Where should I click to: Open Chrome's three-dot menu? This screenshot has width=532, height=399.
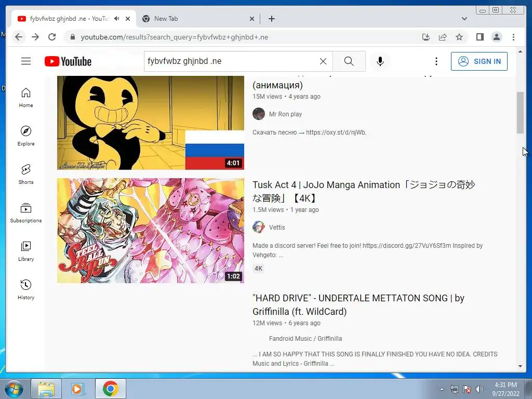(x=513, y=37)
